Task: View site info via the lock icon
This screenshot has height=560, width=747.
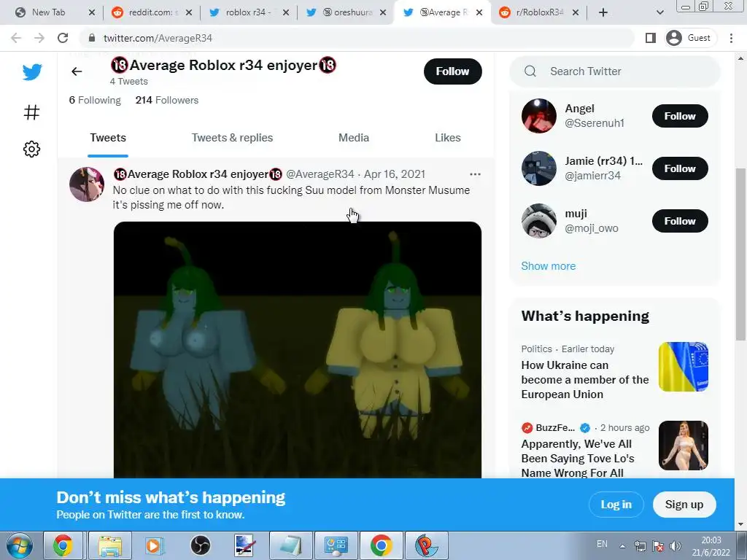Action: [x=92, y=38]
